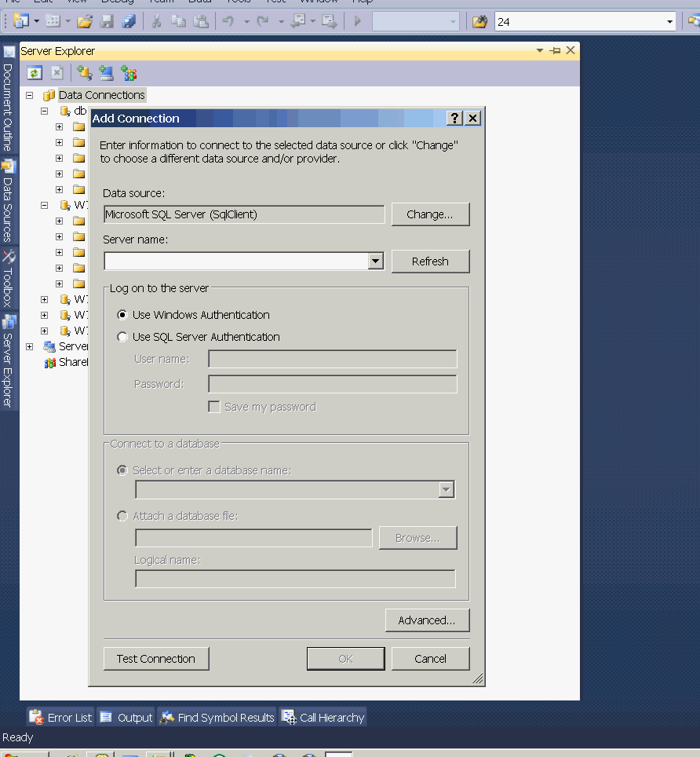Click the Open File folder icon

click(85, 22)
